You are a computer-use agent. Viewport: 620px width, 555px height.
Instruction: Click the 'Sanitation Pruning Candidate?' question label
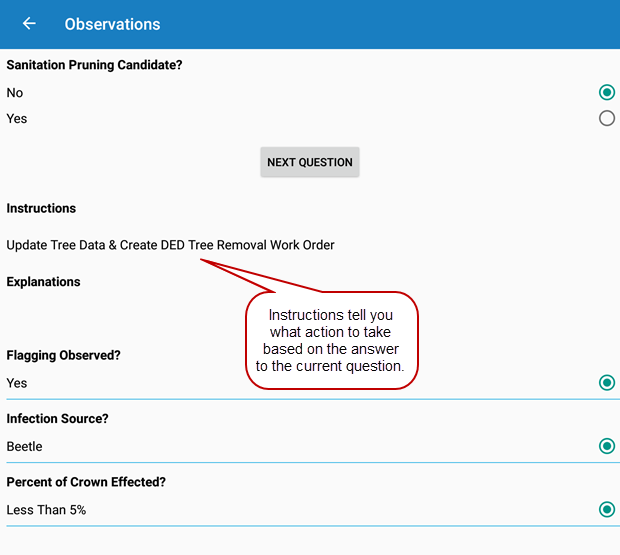(95, 65)
